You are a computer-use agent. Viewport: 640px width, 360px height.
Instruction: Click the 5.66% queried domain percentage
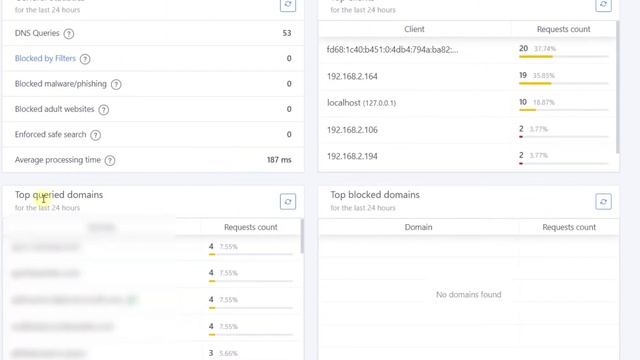click(x=229, y=353)
